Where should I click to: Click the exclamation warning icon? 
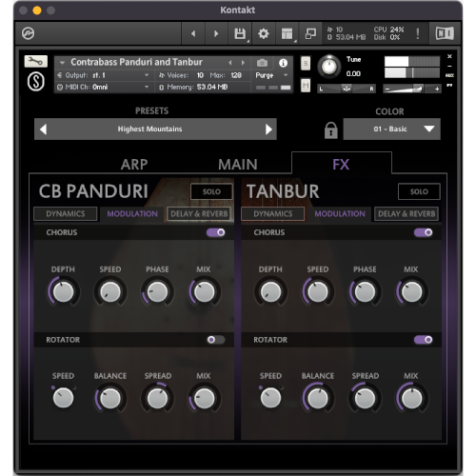click(418, 33)
